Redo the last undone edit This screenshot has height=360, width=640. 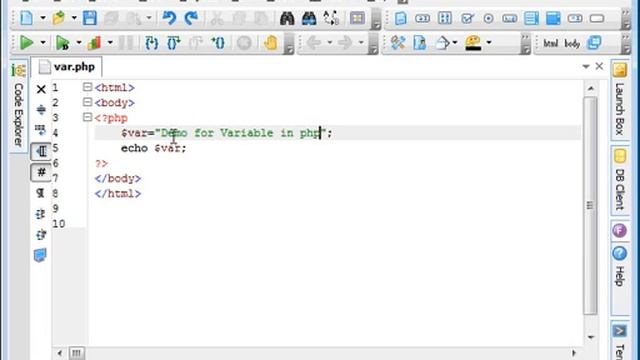tap(191, 18)
